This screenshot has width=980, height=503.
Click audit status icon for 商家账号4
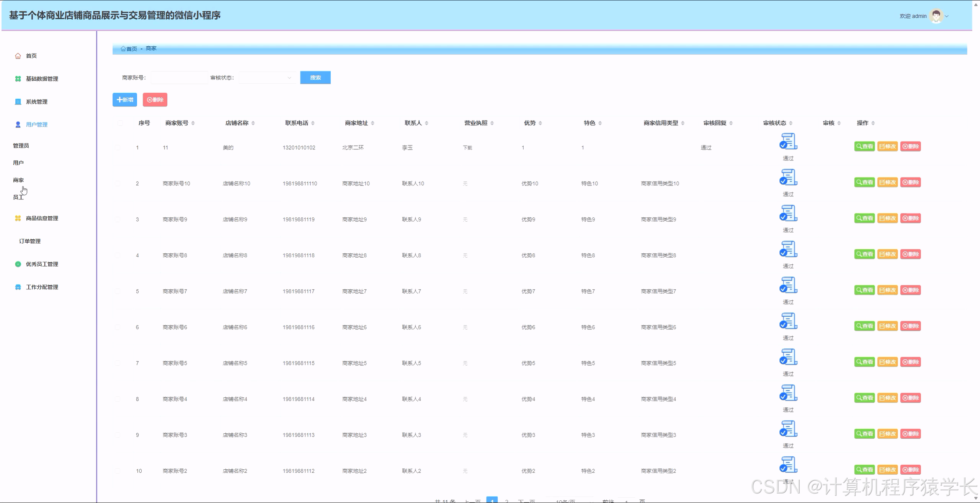point(788,393)
